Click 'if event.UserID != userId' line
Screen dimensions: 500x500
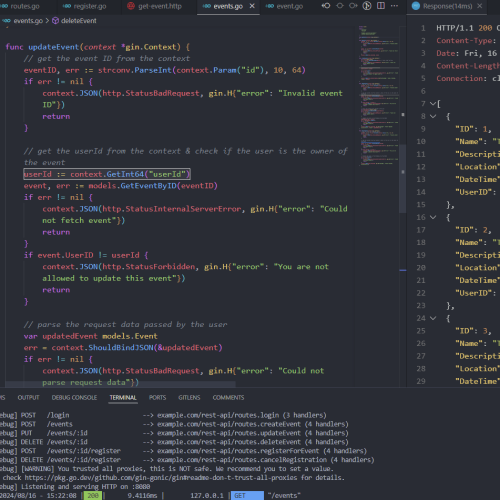pos(86,255)
